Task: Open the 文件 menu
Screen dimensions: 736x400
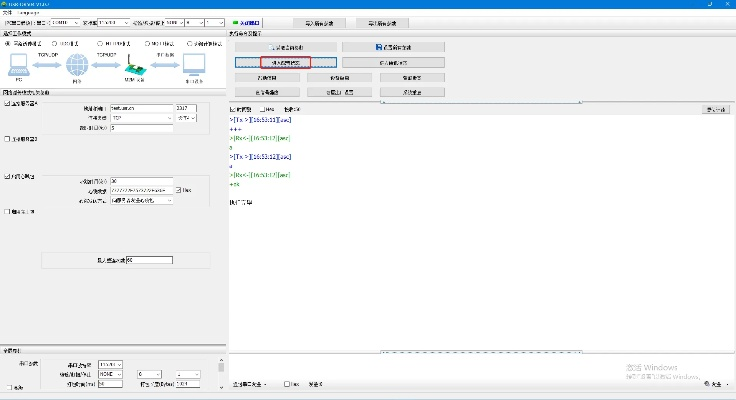Action: (7, 13)
